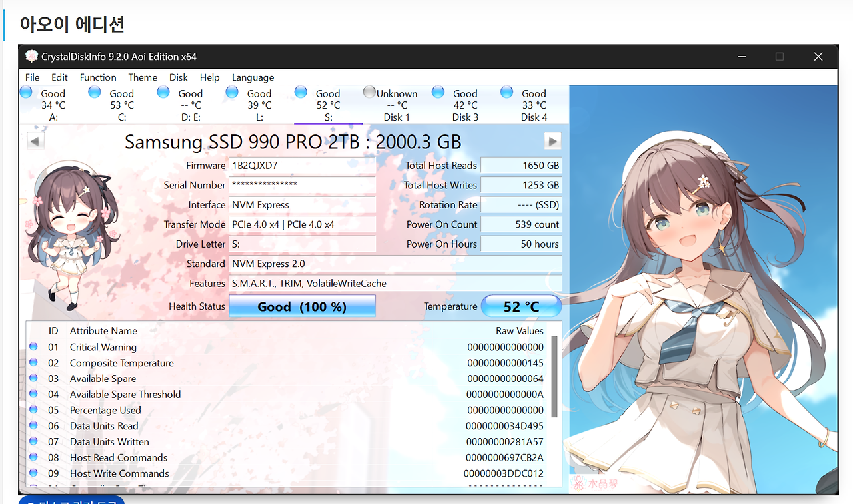Click the right arrow to view next drive
The width and height of the screenshot is (853, 504).
point(552,140)
